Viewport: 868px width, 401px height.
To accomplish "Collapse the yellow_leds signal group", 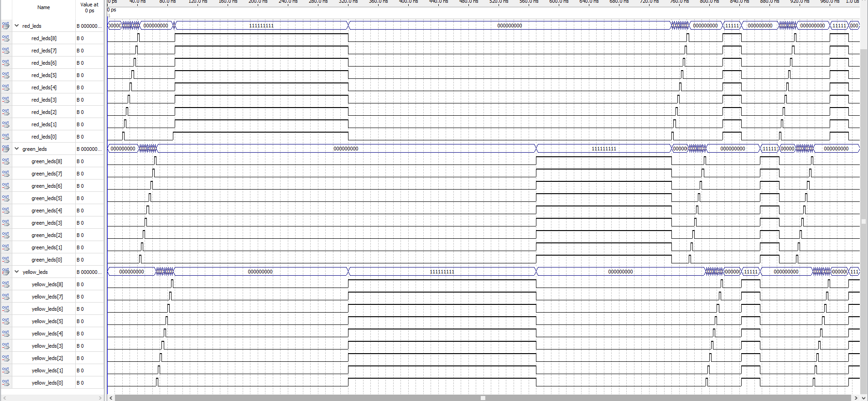I will coord(17,272).
